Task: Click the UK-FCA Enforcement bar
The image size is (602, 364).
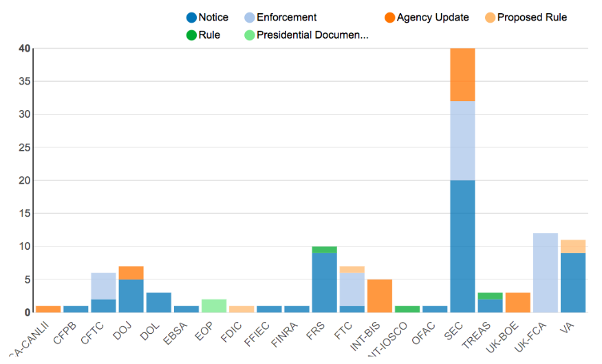Action: click(545, 272)
